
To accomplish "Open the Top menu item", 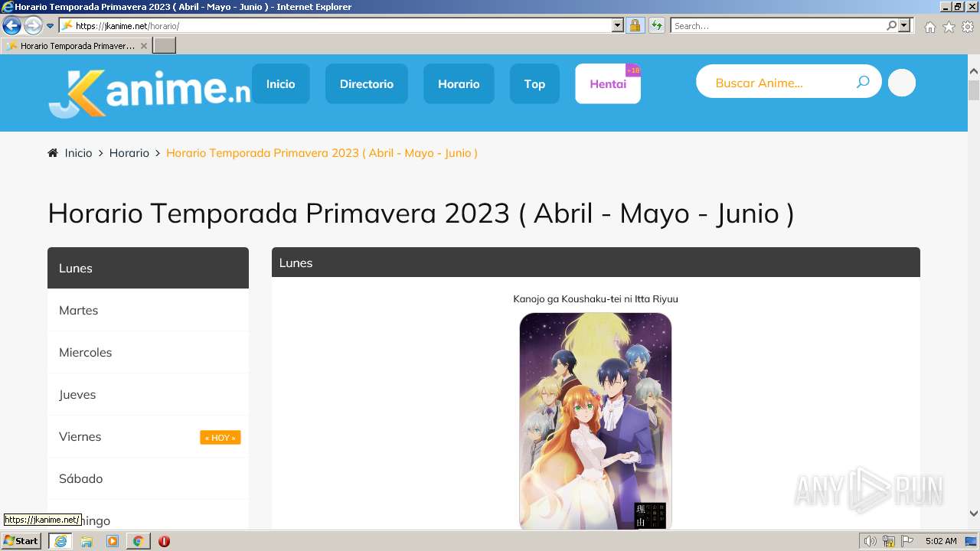I will 534,84.
